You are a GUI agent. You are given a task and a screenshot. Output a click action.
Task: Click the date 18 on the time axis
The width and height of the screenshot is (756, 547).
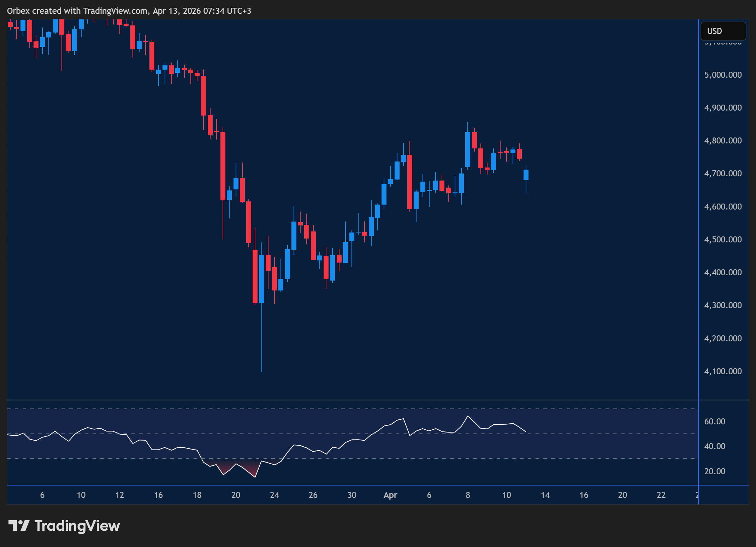click(197, 495)
